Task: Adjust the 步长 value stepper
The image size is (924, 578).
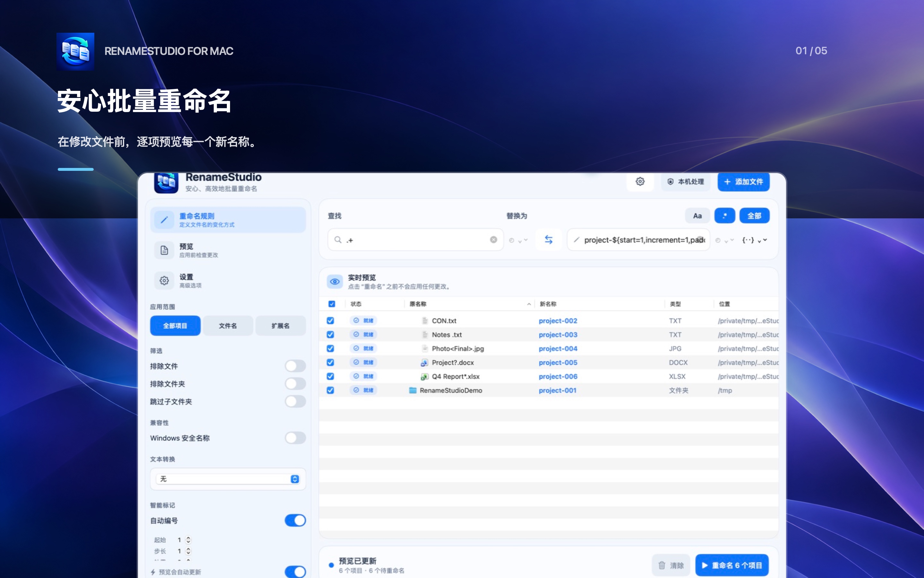Action: click(188, 551)
